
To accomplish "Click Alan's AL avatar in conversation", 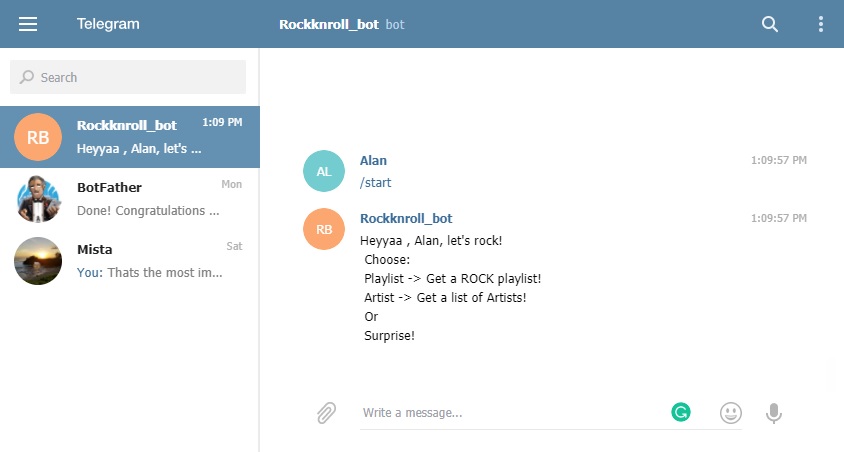I will pos(324,171).
